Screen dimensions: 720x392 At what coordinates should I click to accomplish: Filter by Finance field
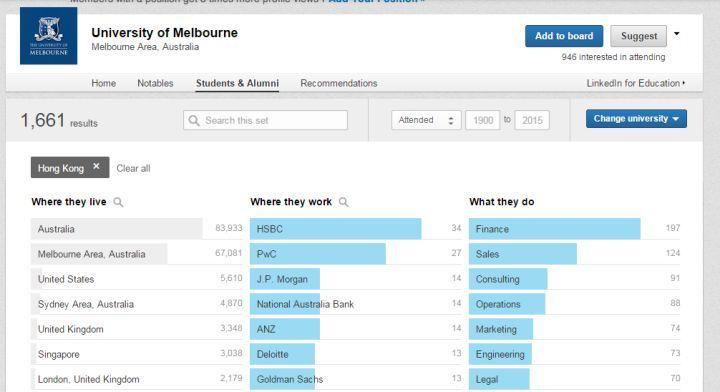pos(574,229)
